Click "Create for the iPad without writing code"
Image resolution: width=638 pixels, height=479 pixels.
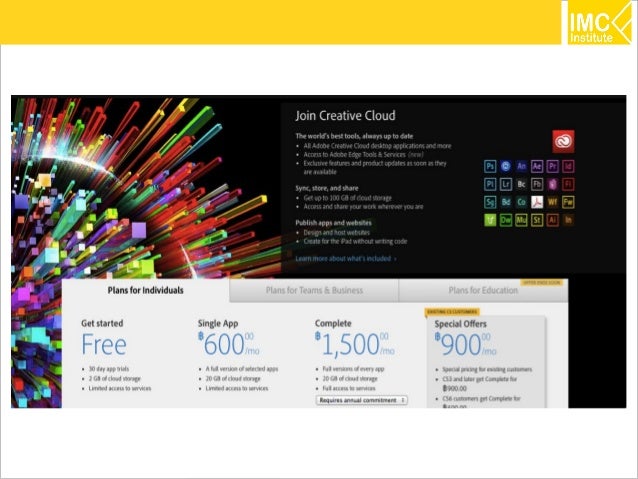(355, 241)
